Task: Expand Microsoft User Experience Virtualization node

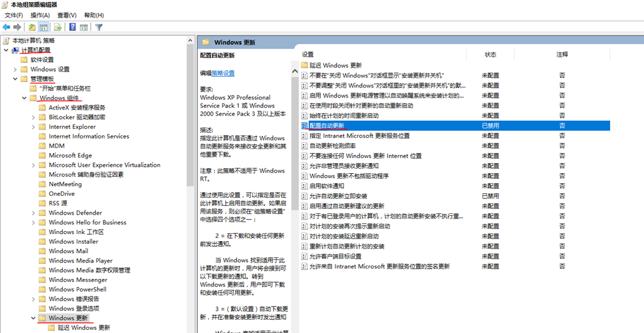Action: [x=33, y=165]
